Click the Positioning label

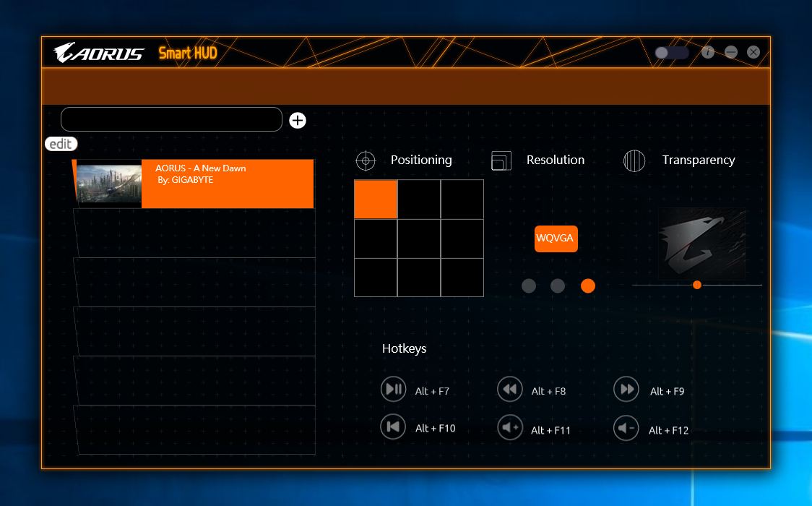[421, 160]
